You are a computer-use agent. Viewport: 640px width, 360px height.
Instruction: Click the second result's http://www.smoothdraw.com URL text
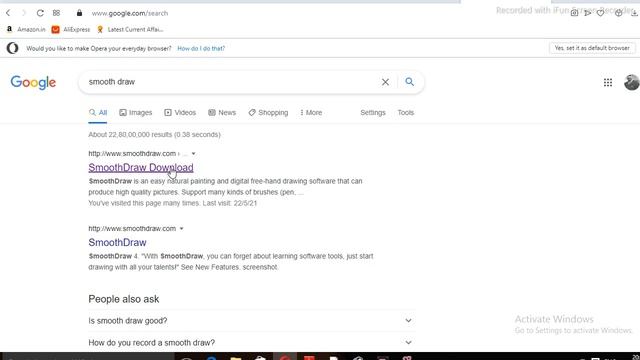point(132,229)
